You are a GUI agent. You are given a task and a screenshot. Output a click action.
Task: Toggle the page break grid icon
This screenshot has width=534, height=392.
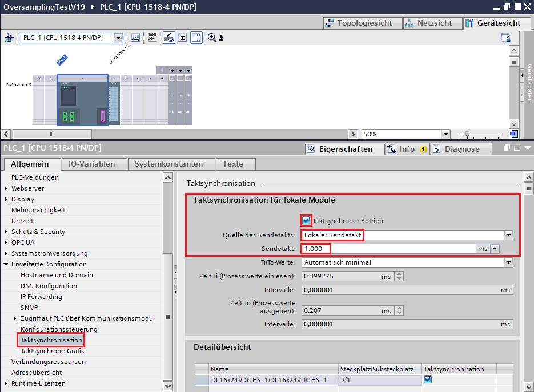(183, 38)
